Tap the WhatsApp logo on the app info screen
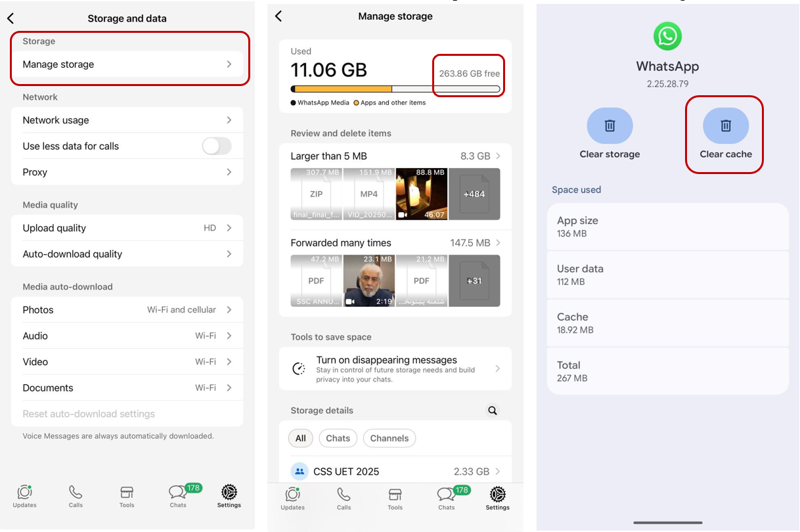 [667, 36]
